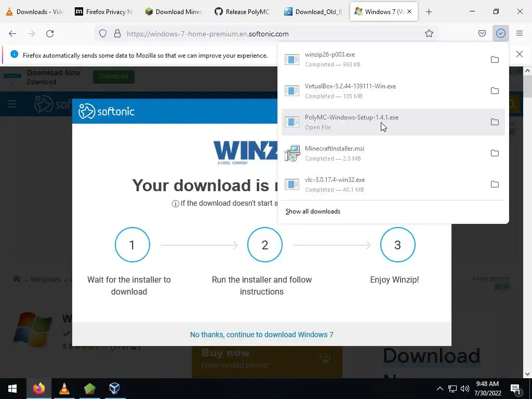
Task: Show VirtualBox-5.2.44 installer in folder
Action: click(495, 91)
